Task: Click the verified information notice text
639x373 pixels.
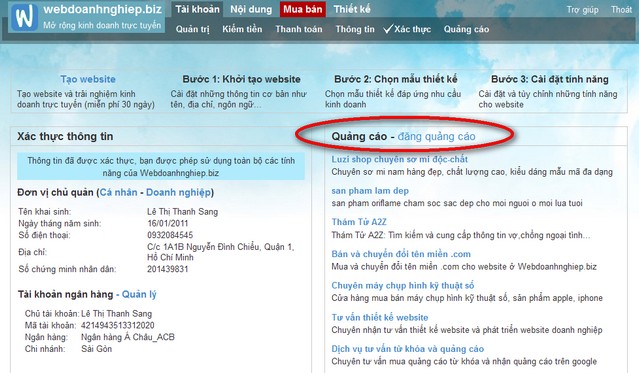Action: tap(161, 167)
